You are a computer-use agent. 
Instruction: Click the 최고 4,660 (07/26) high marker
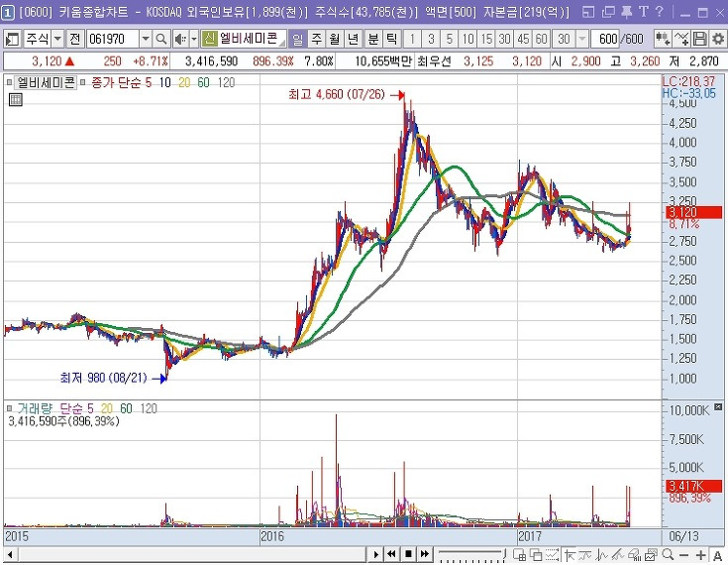pos(346,95)
